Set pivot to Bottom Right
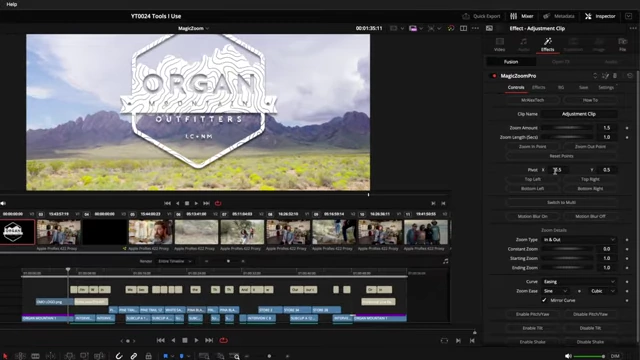This screenshot has width=640, height=360. pyautogui.click(x=590, y=189)
